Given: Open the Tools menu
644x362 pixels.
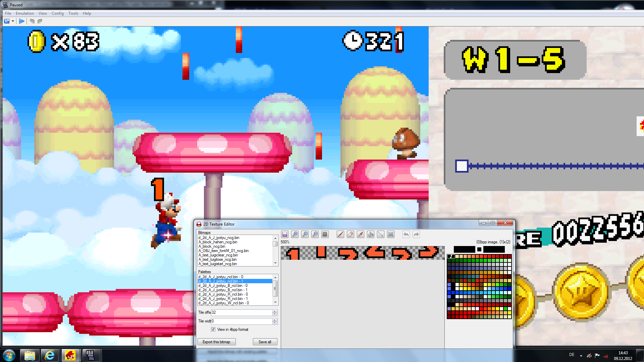Looking at the screenshot, I should point(73,13).
